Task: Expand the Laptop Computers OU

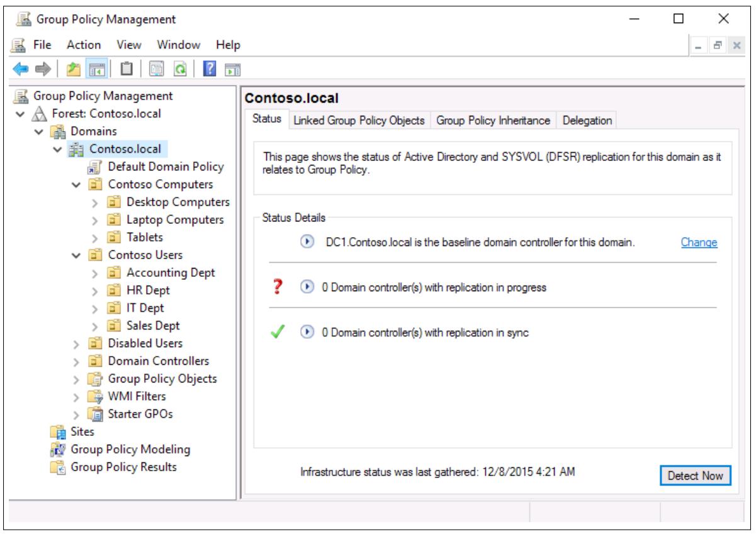Action: [x=94, y=220]
